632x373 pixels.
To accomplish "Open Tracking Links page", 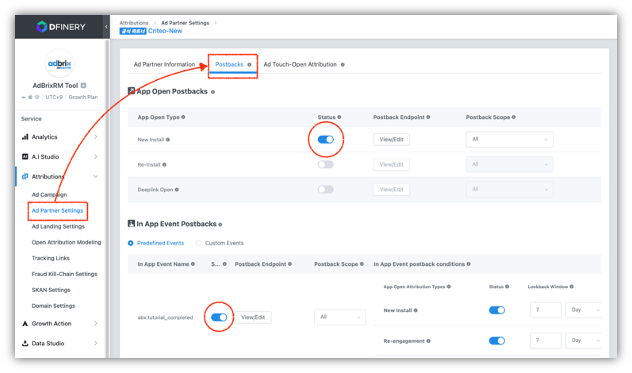I will [50, 258].
